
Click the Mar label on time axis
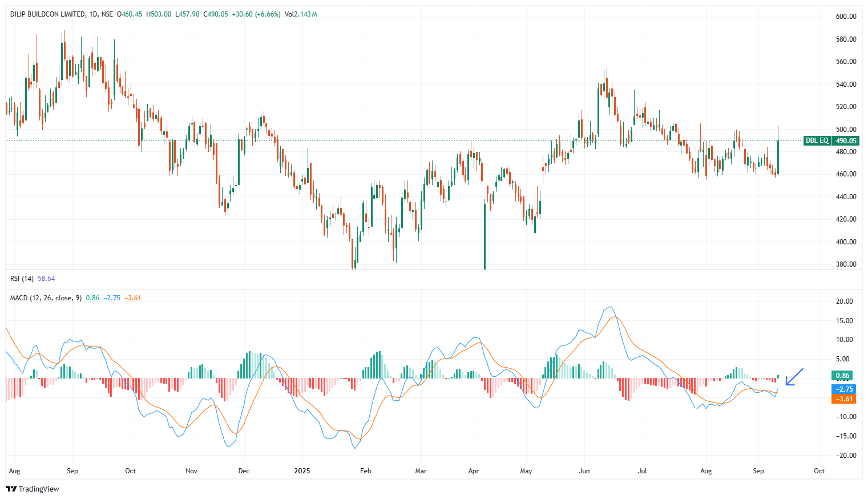coord(421,471)
